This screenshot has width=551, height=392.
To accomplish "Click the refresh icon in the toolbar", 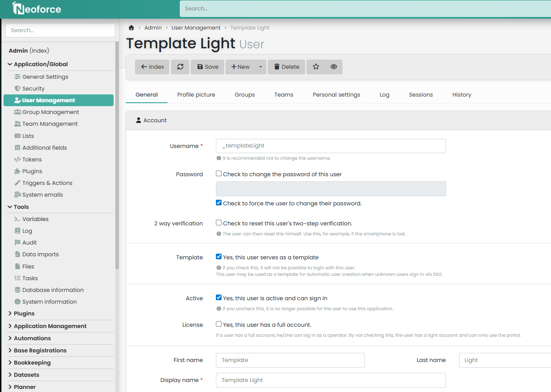I will (180, 67).
